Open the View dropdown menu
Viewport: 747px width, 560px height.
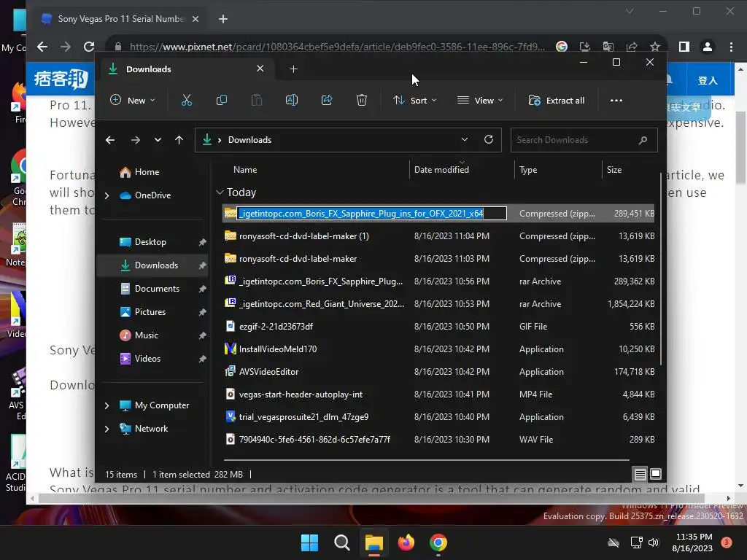[x=480, y=100]
